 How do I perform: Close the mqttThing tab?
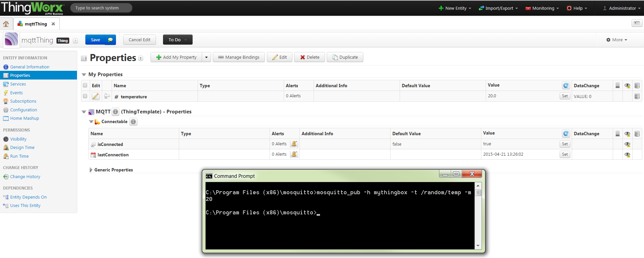tap(53, 24)
